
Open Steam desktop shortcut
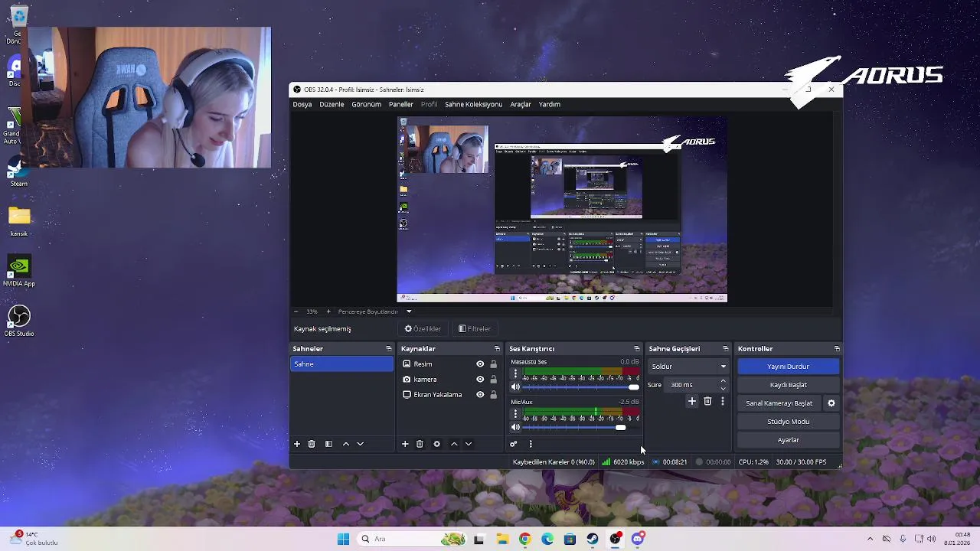click(x=19, y=173)
